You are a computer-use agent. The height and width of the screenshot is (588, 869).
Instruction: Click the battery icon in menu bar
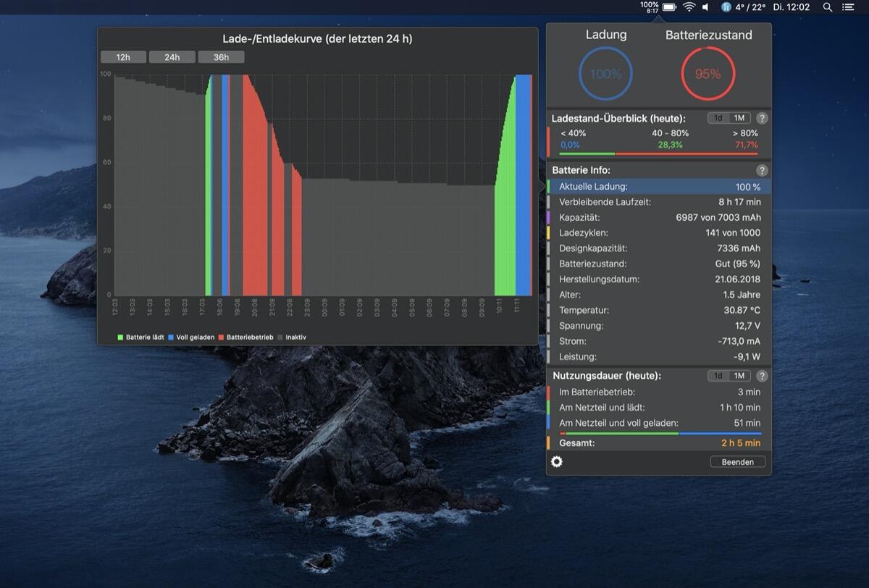coord(669,7)
